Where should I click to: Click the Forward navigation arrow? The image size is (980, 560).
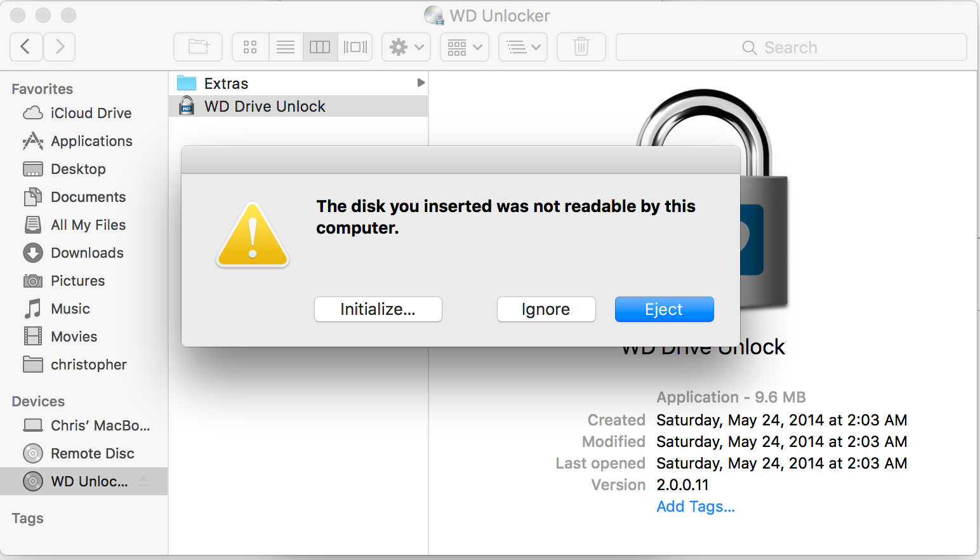60,47
